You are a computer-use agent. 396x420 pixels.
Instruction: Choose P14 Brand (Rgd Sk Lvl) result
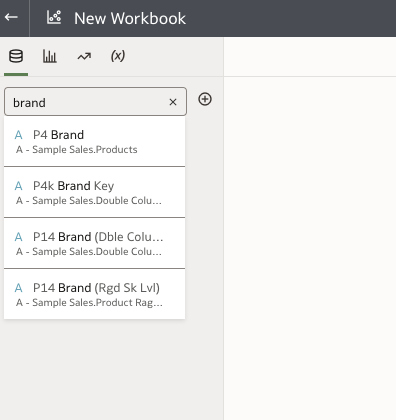(x=95, y=294)
